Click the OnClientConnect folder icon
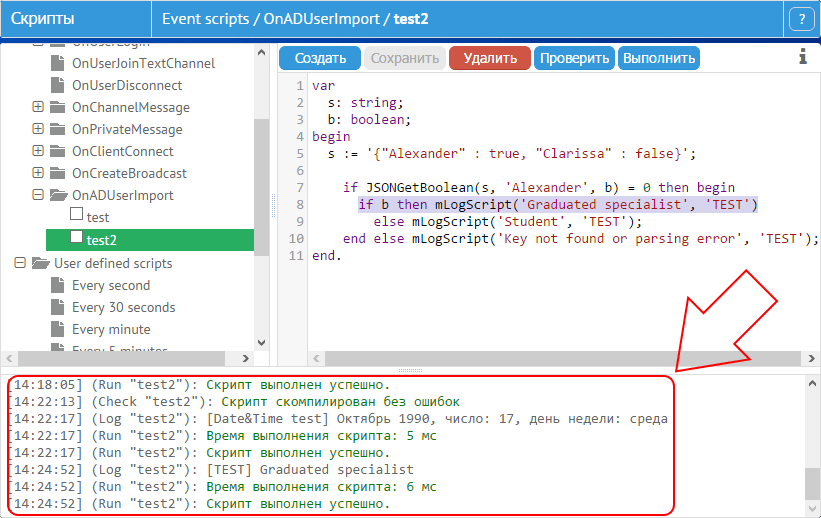This screenshot has width=821, height=518. point(58,151)
